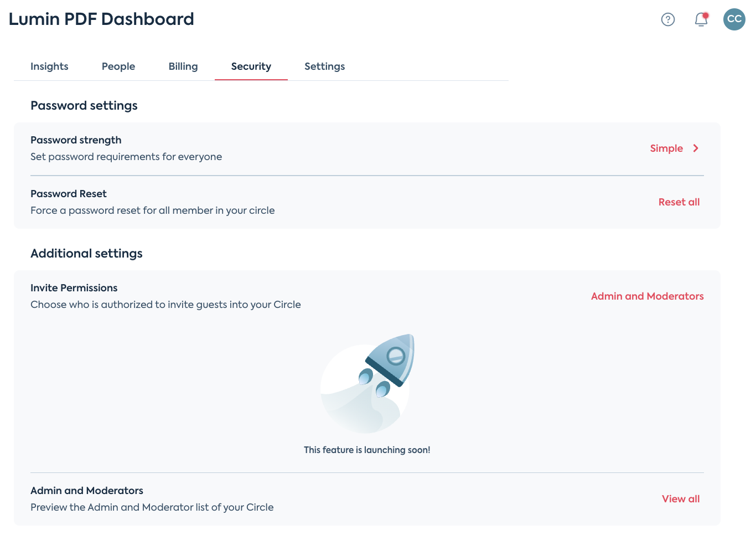Expand the Simple password strength option
The height and width of the screenshot is (540, 756).
[666, 148]
